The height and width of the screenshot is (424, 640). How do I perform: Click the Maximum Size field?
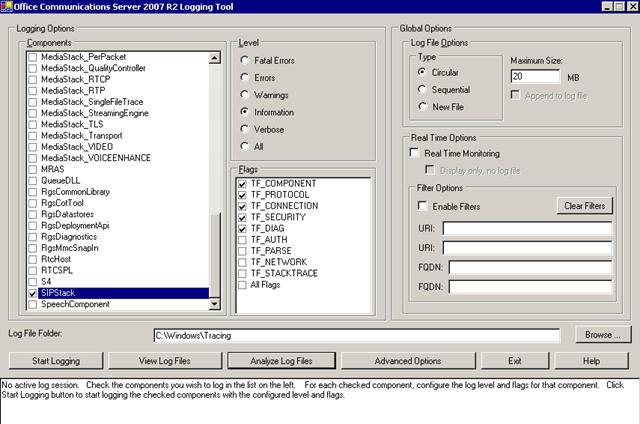(535, 76)
